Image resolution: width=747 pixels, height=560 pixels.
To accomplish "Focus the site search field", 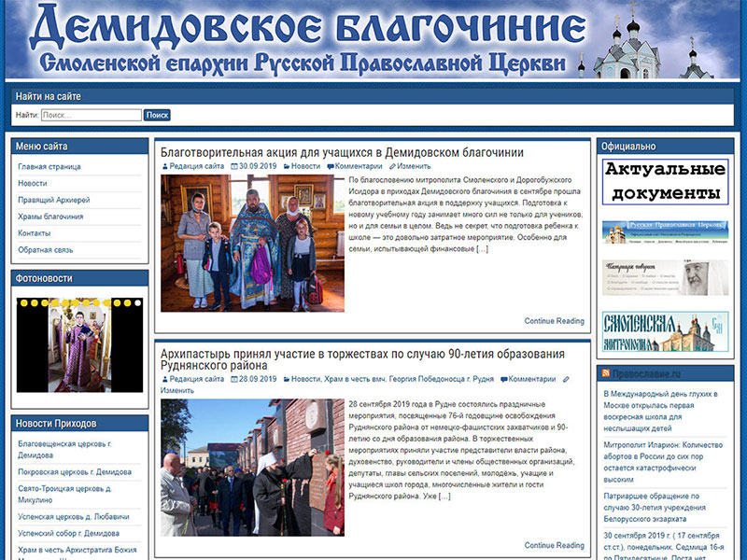I will tap(91, 115).
